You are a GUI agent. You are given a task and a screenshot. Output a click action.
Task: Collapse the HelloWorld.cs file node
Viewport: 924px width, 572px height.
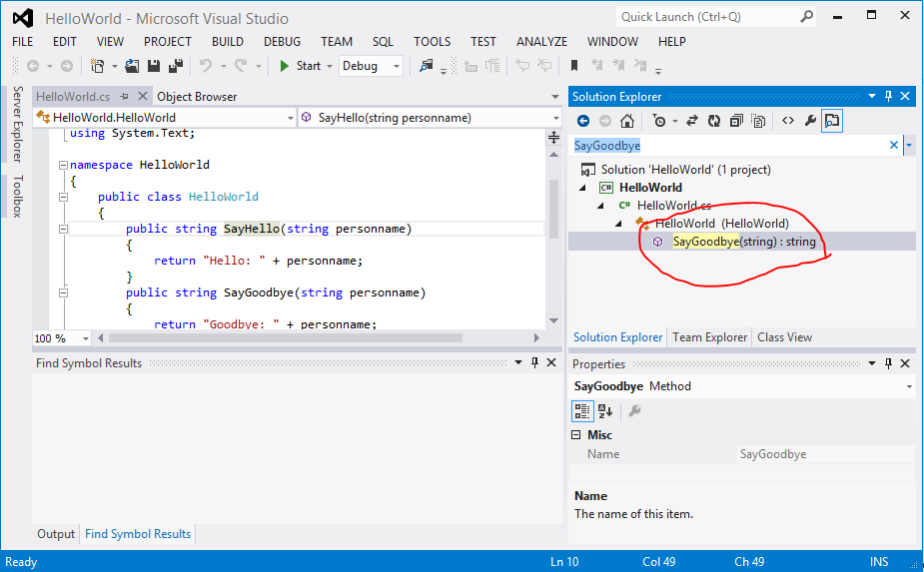(600, 206)
